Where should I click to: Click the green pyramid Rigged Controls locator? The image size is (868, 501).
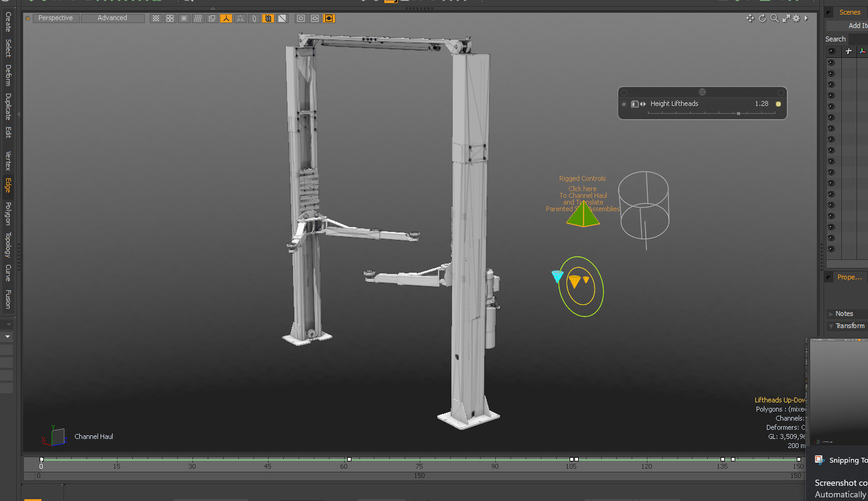pos(583,215)
